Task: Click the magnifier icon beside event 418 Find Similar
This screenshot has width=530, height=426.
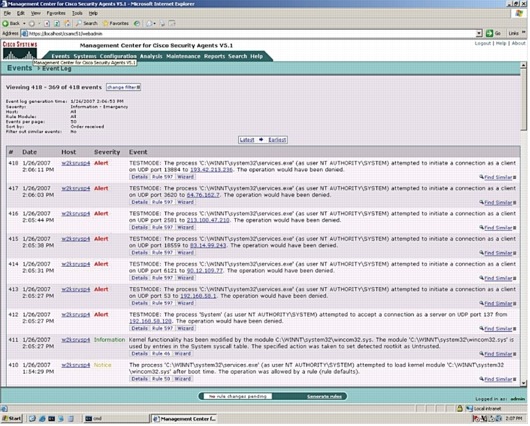Action: coord(481,177)
